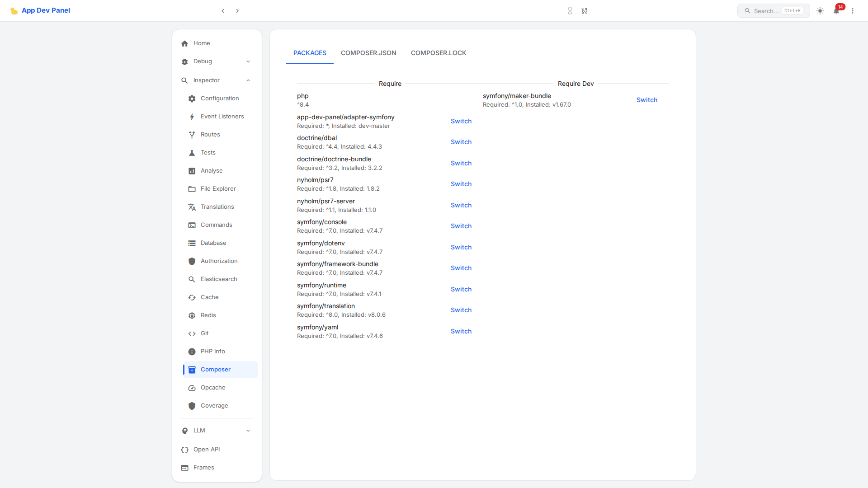This screenshot has width=868, height=488.
Task: Open the COMPOSER.LOCK tab
Action: coord(438,53)
